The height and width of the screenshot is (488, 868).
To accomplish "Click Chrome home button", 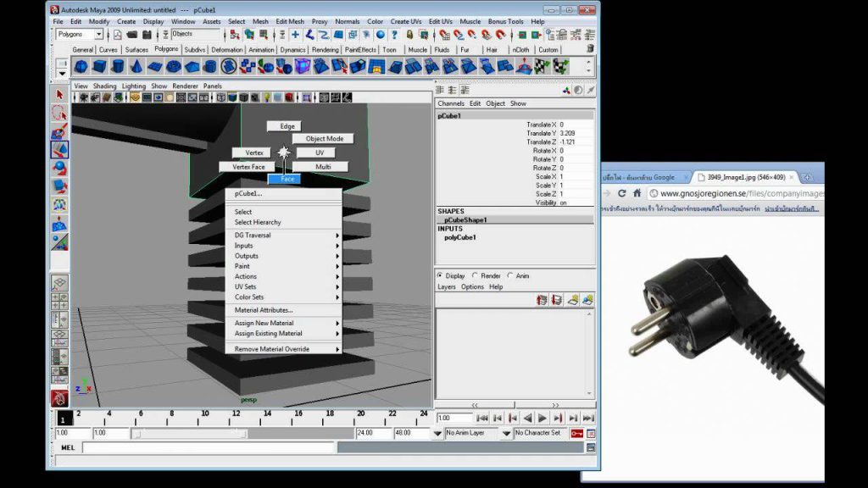I will [637, 193].
